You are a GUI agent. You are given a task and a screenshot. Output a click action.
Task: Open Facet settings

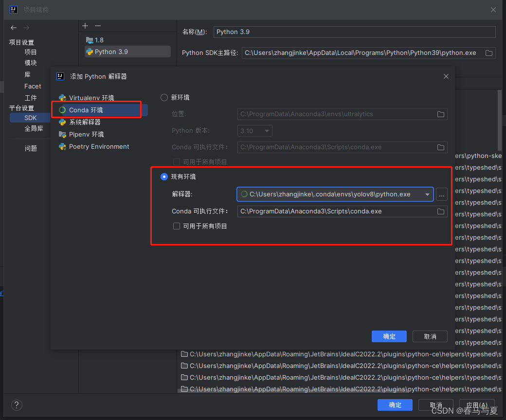click(33, 86)
